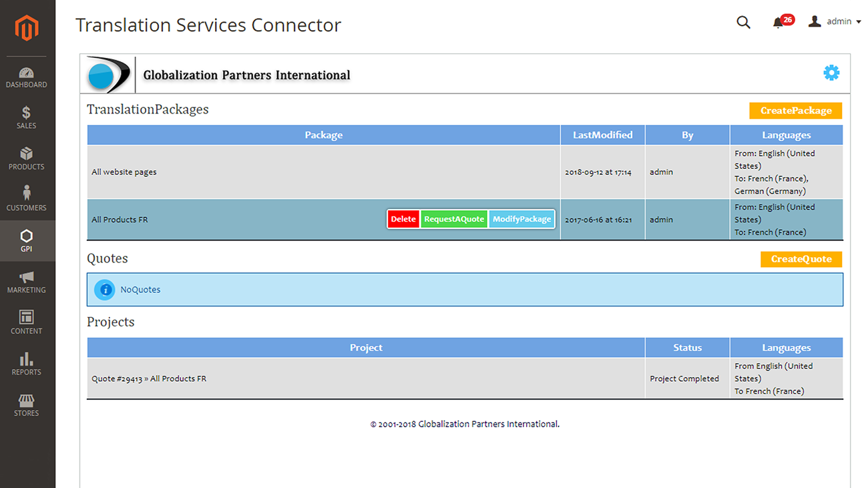Screen dimensions: 868x488
Task: Open the Content sidebar menu
Action: pos(27,323)
